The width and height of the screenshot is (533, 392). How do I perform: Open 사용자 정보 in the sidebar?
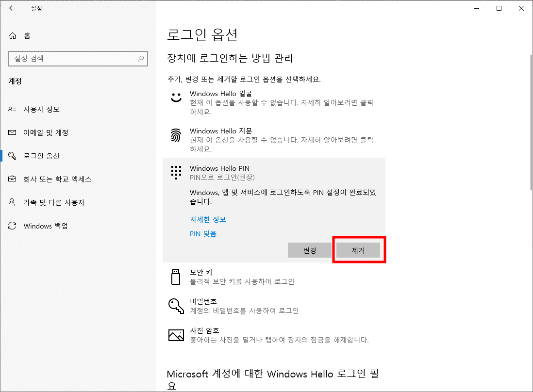coord(41,109)
